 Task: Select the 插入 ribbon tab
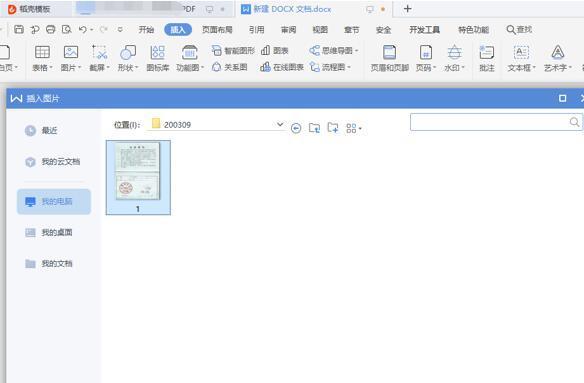[178, 30]
